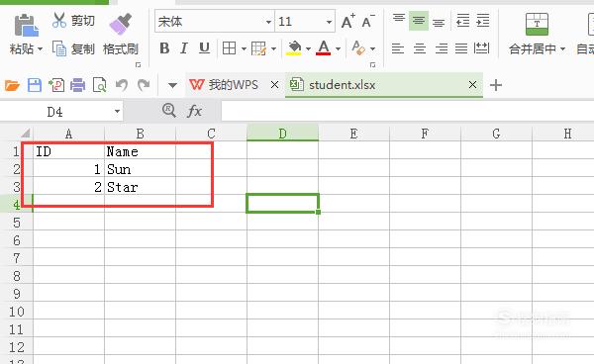This screenshot has width=594, height=364.
Task: Click the Cut scissors icon
Action: (x=59, y=20)
